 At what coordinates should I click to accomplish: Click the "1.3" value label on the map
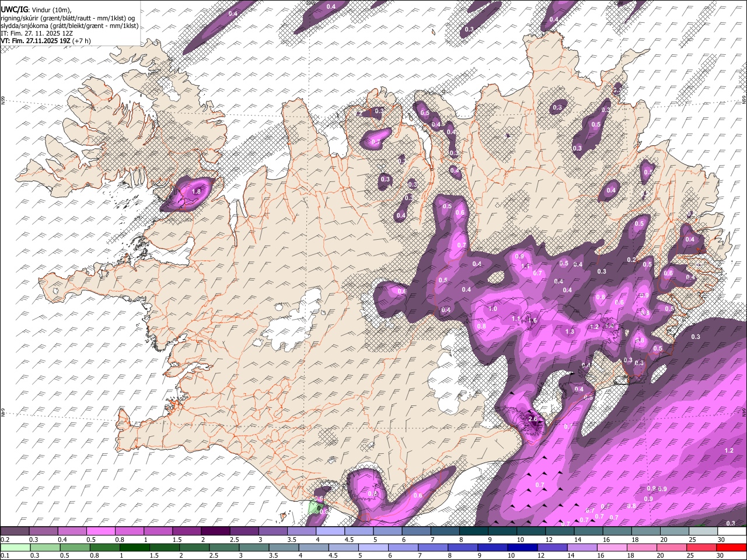coord(570,331)
